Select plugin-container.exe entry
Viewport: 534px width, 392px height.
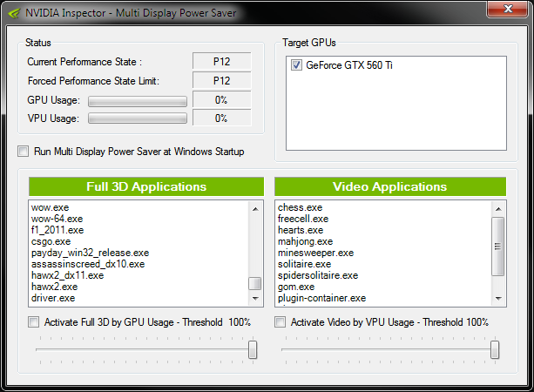click(x=321, y=298)
